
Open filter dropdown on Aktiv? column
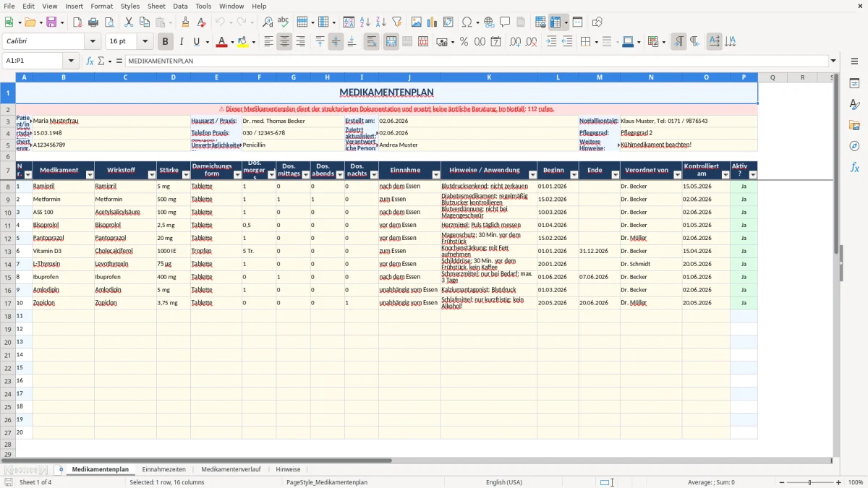753,175
